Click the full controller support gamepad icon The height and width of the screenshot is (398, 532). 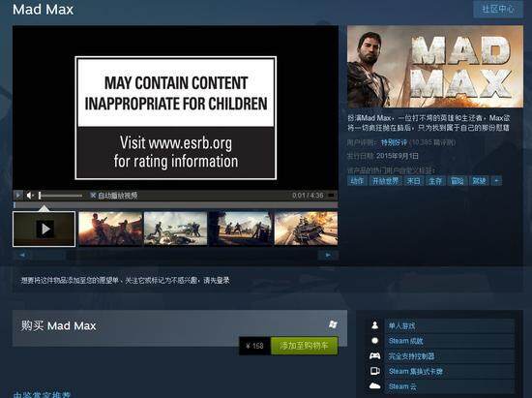375,356
